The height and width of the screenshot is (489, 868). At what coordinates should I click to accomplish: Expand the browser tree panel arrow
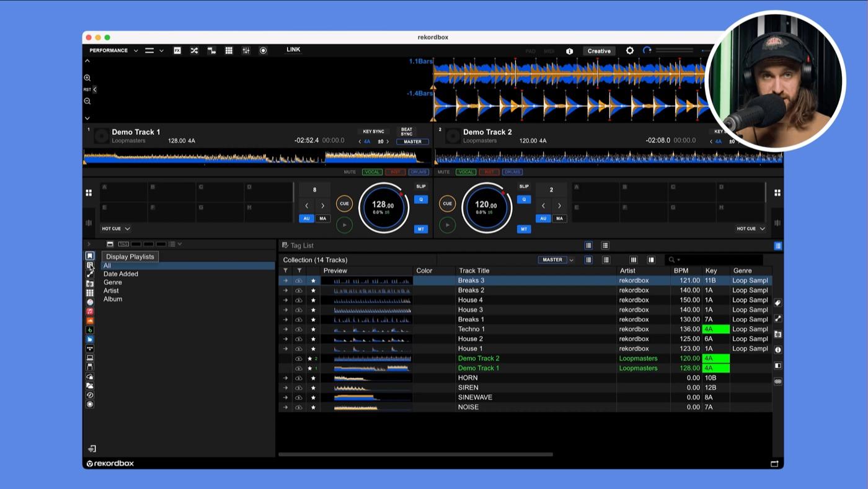pyautogui.click(x=89, y=244)
